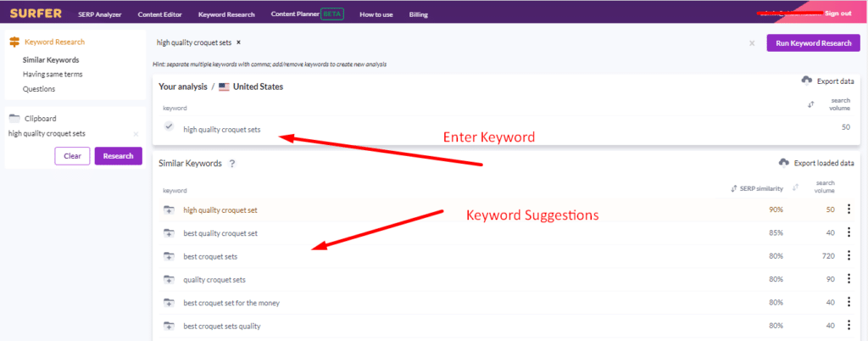Open more options for 'best croquet sets quality'
This screenshot has height=341, width=868.
(849, 326)
